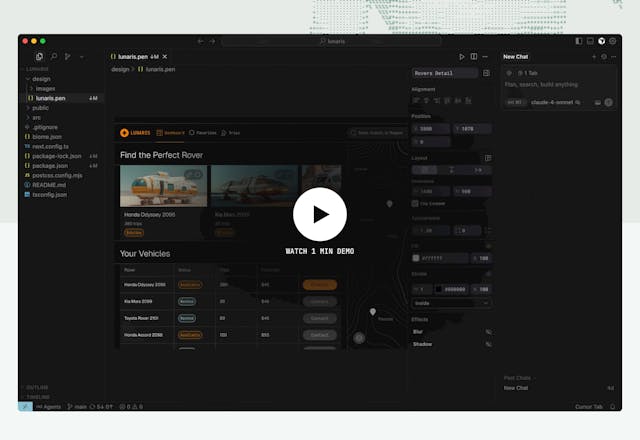The height and width of the screenshot is (440, 640).
Task: Click the fill color swatch
Action: point(416,258)
